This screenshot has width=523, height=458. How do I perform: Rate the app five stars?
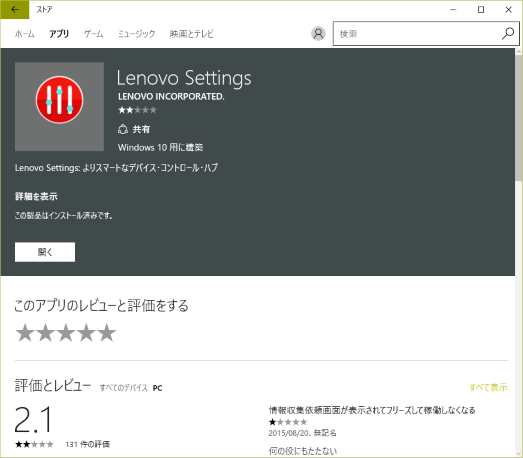pos(107,333)
